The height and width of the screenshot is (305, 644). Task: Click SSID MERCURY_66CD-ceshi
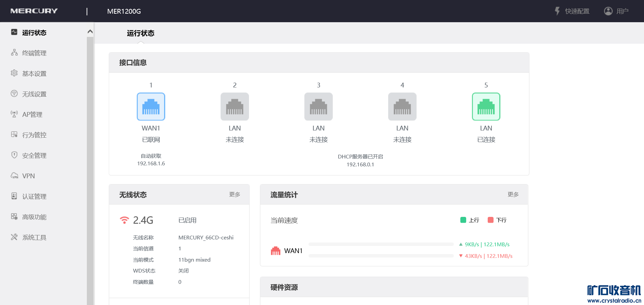point(206,237)
